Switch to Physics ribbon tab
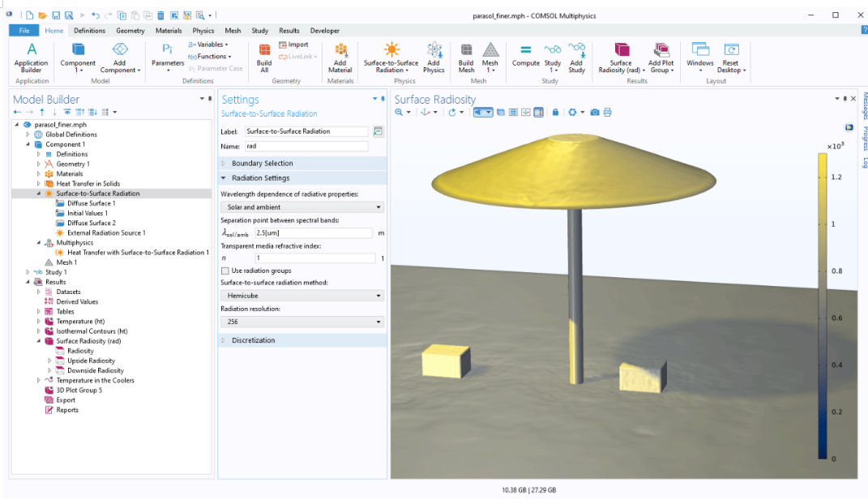The image size is (868, 499). tap(203, 31)
